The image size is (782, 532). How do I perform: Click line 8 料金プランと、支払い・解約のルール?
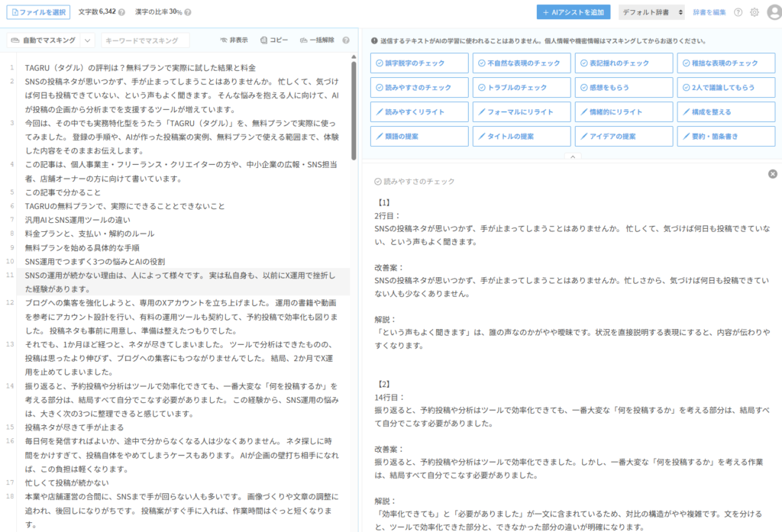click(90, 234)
